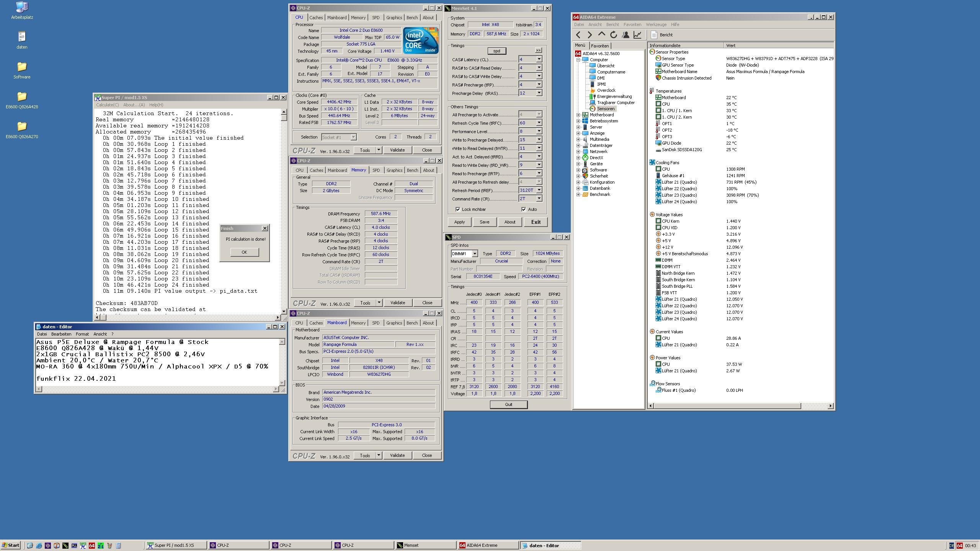Click Informationsliste column header in AIDA64
The height and width of the screenshot is (551, 980).
[685, 46]
